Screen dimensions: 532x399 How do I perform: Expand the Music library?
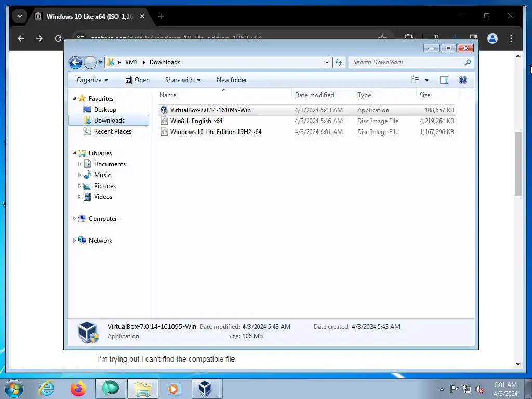[79, 175]
